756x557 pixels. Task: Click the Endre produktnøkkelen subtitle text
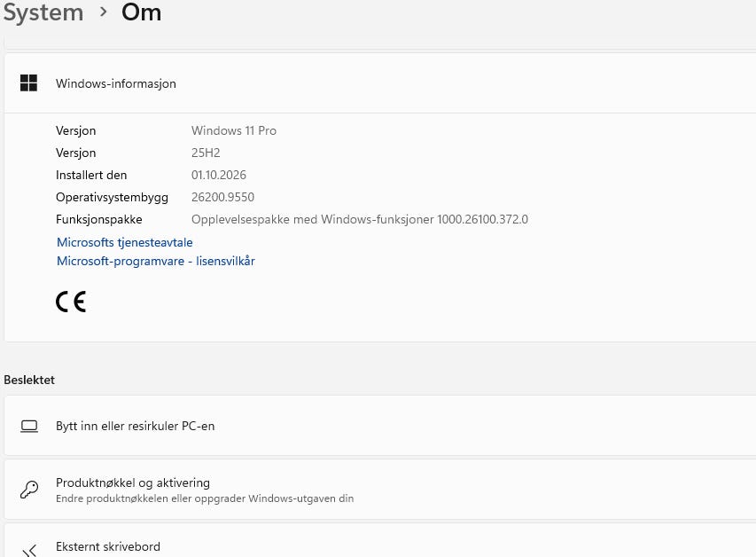[x=205, y=498]
